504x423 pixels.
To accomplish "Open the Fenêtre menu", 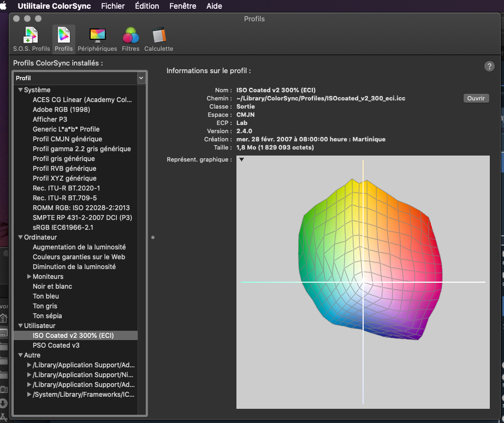I will [x=182, y=6].
